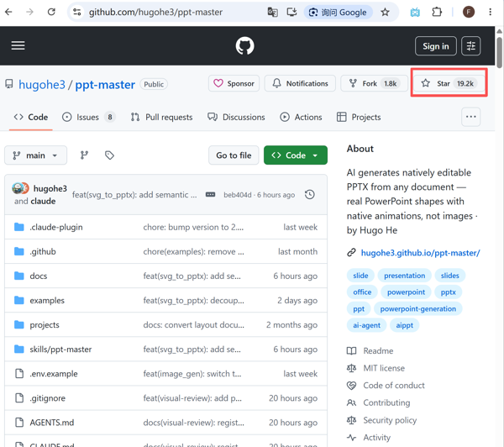
Task: Open the Actions tab
Action: (301, 117)
